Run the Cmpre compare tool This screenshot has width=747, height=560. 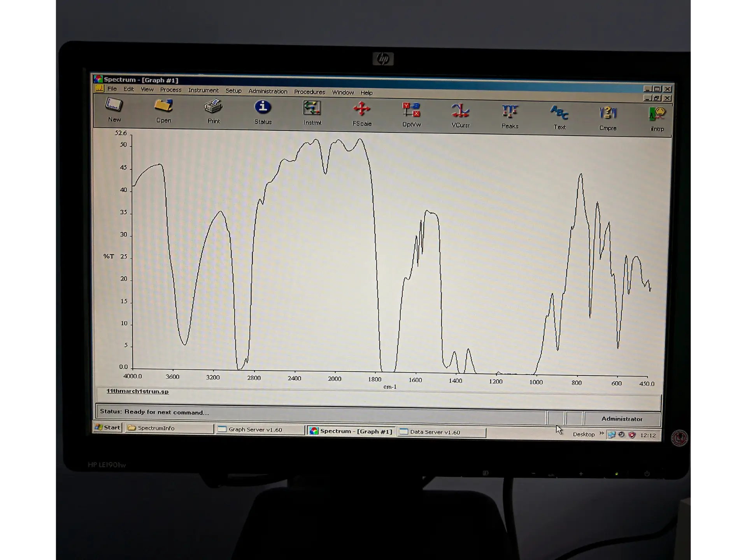click(608, 114)
